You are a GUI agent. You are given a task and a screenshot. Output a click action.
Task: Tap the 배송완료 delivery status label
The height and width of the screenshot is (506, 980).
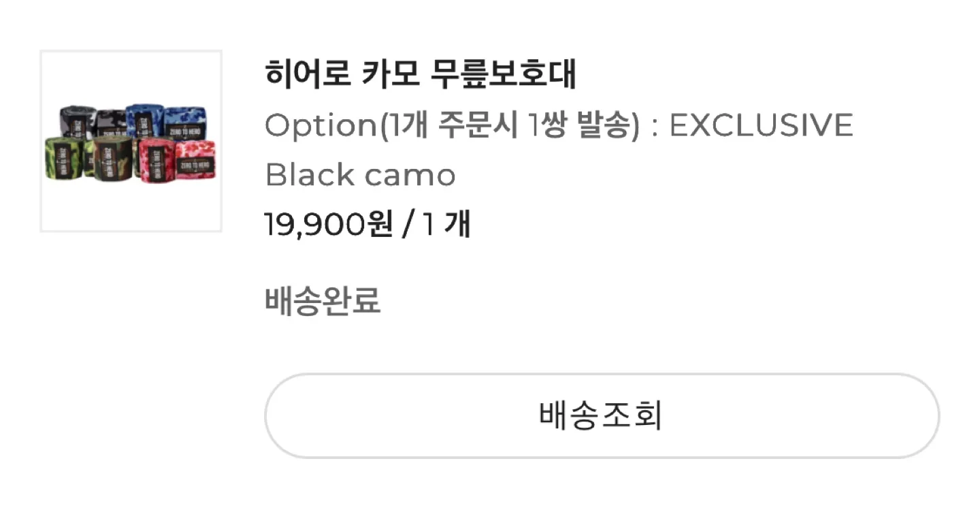323,300
